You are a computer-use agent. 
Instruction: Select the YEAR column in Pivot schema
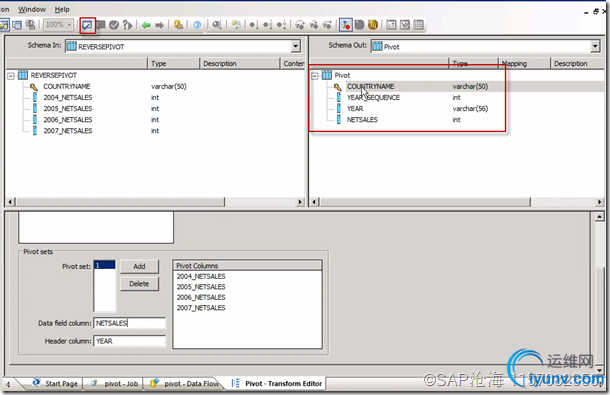click(x=355, y=109)
